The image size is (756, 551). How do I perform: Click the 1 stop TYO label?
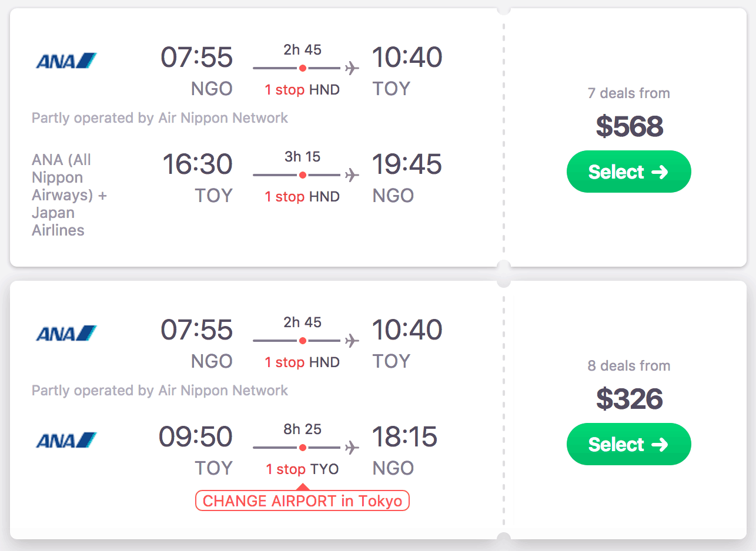(302, 469)
